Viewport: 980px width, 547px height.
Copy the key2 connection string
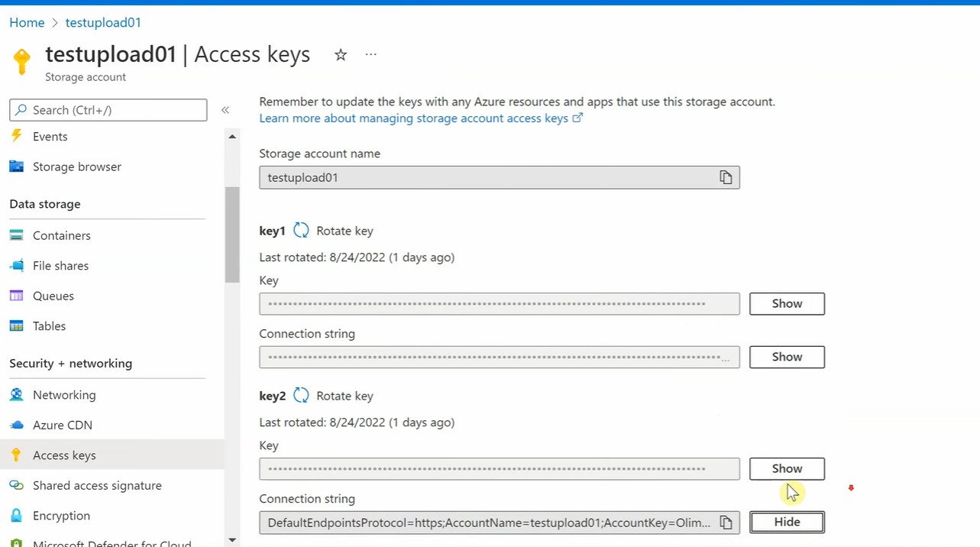click(x=725, y=522)
